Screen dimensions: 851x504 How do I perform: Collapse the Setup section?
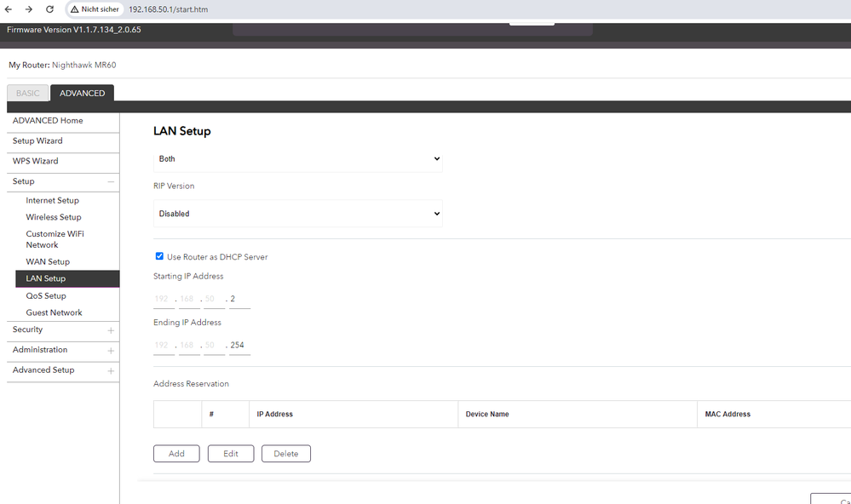coord(111,181)
